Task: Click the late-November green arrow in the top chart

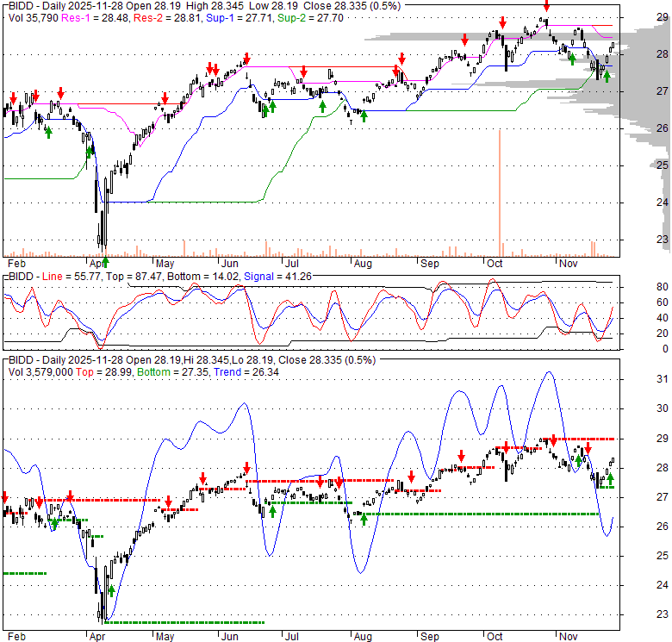Action: [607, 76]
